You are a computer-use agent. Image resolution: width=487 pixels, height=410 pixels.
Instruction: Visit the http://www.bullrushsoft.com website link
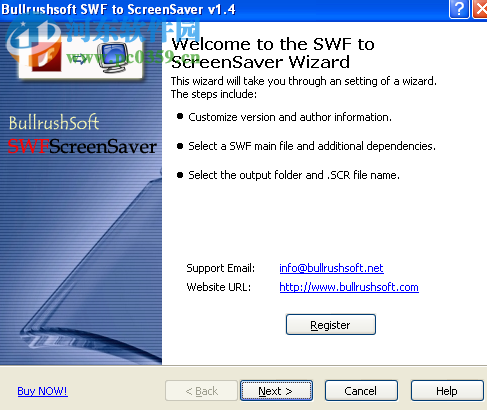click(x=349, y=287)
